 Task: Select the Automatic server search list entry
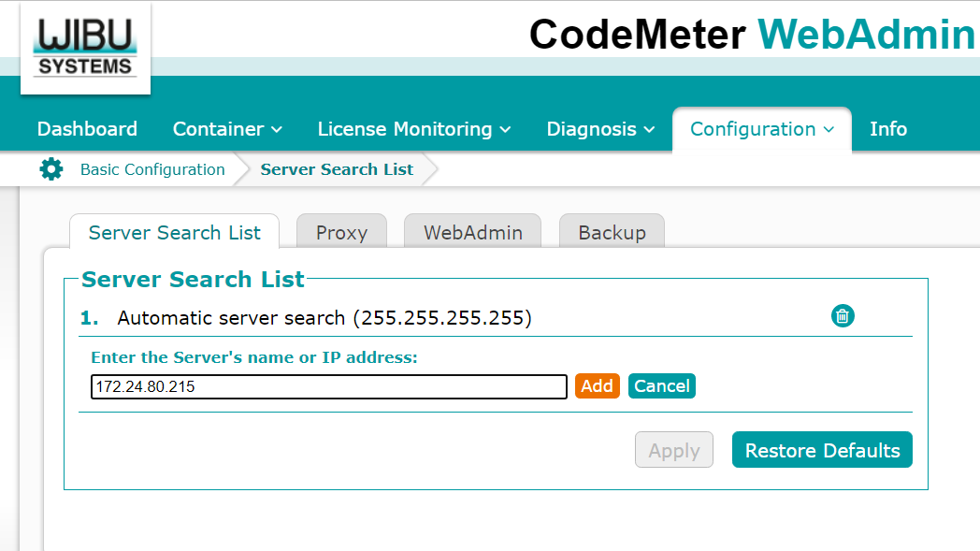(324, 318)
